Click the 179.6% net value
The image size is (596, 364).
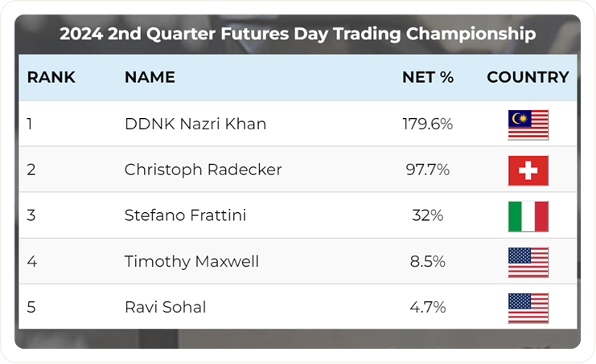428,125
